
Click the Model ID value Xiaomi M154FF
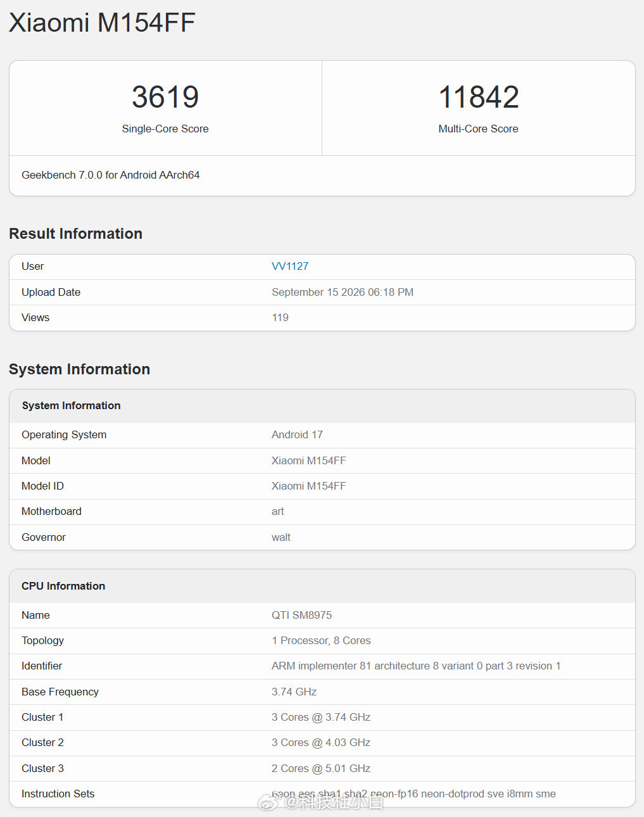pos(309,486)
